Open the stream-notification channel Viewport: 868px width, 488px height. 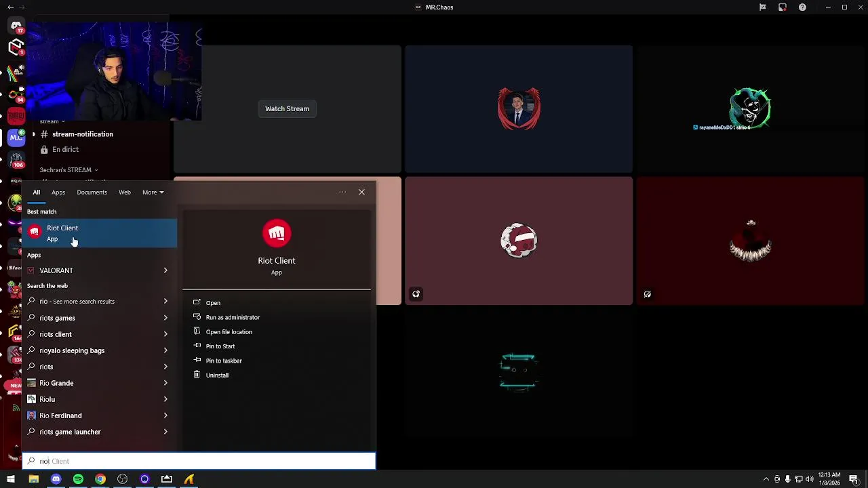pos(83,134)
